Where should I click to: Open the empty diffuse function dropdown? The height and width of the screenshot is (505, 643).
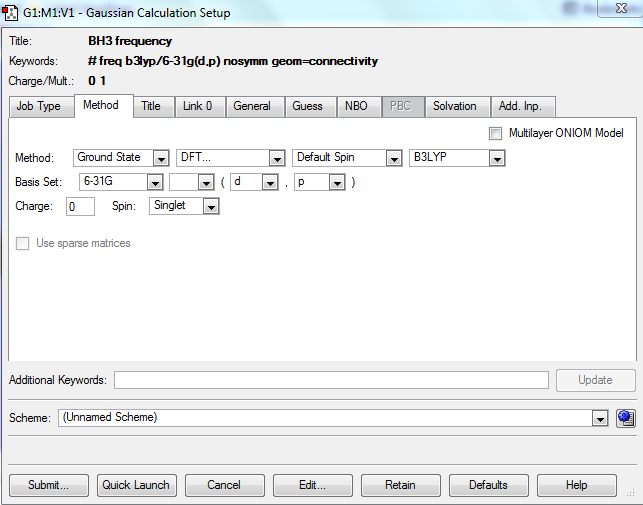coord(192,182)
